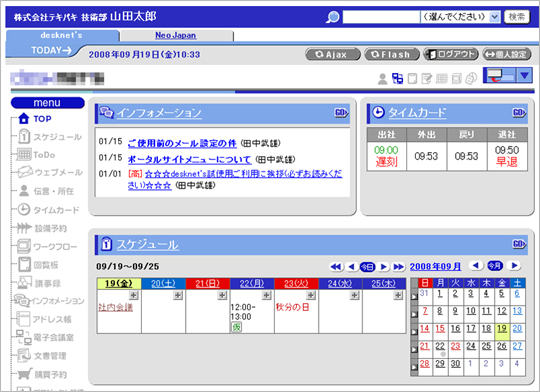
Task: Click the Flash mode button
Action: [392, 54]
